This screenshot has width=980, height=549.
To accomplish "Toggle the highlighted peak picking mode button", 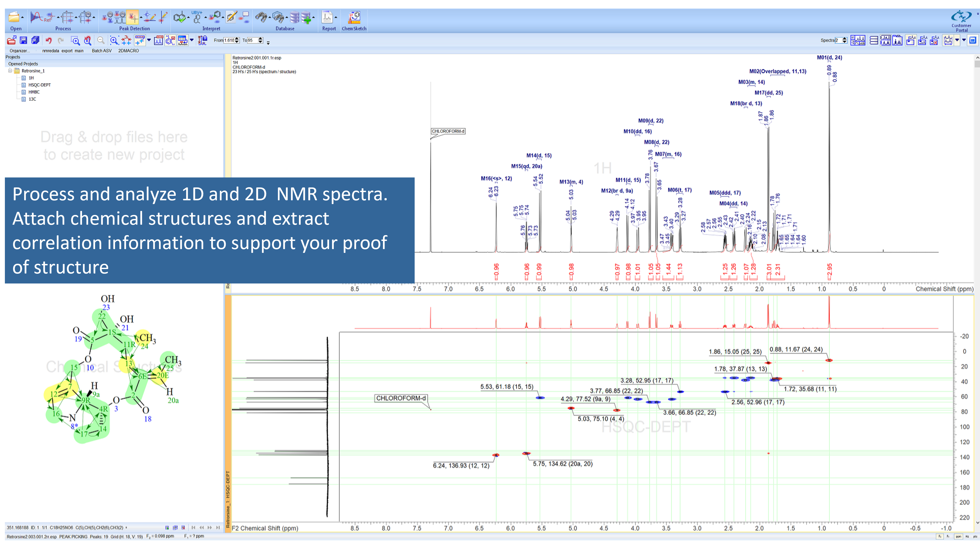I will (132, 18).
